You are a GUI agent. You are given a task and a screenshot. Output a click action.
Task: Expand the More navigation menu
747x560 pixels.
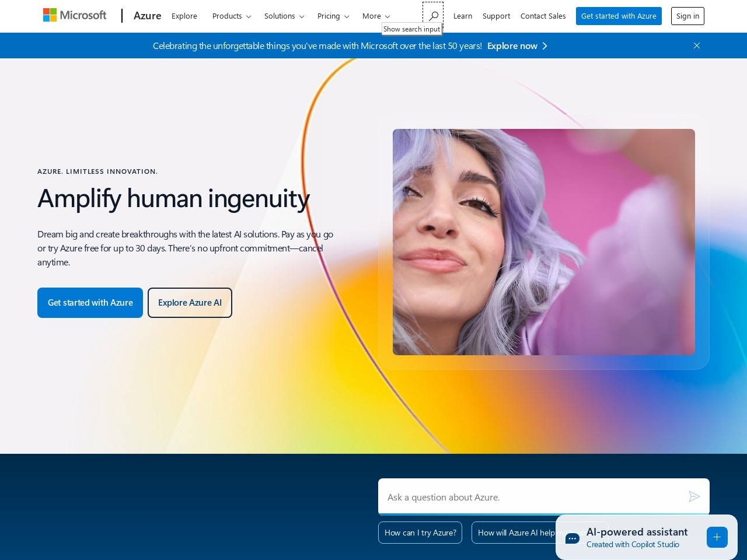pos(375,16)
